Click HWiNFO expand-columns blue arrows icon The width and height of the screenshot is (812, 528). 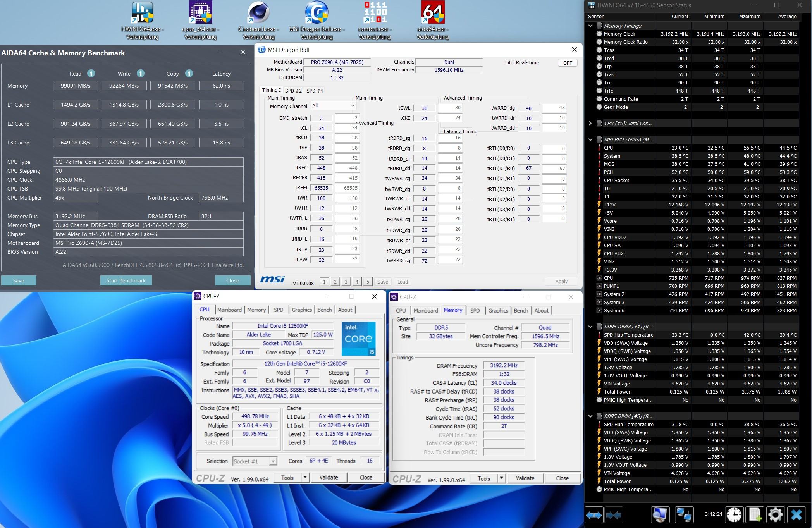tap(594, 515)
